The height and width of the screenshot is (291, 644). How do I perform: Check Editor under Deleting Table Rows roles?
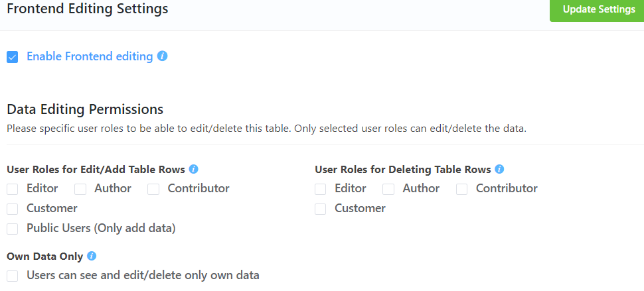321,189
